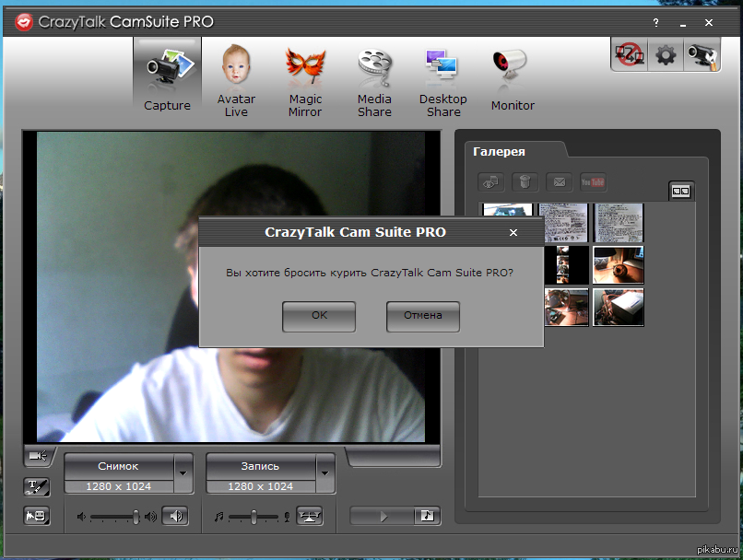This screenshot has height=560, width=743.
Task: Toggle the speaker mute button
Action: pos(175,516)
